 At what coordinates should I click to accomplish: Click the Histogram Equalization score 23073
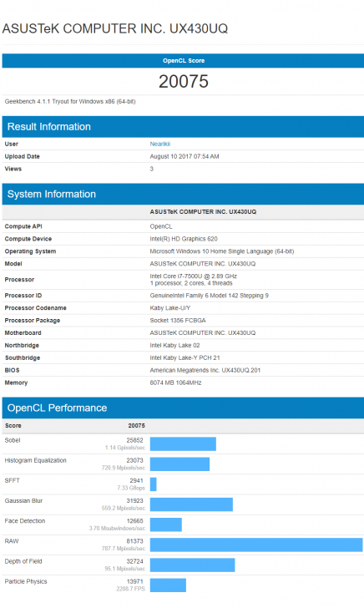(134, 460)
